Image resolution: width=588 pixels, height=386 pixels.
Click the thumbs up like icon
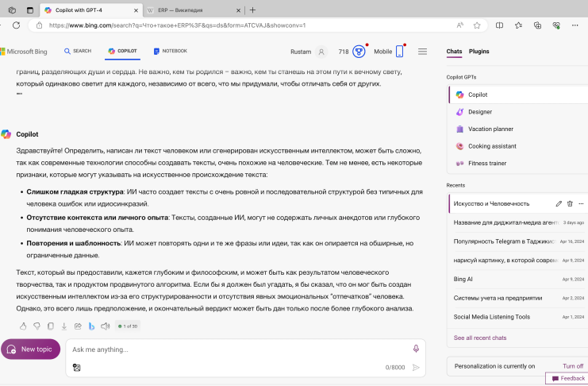pyautogui.click(x=23, y=326)
